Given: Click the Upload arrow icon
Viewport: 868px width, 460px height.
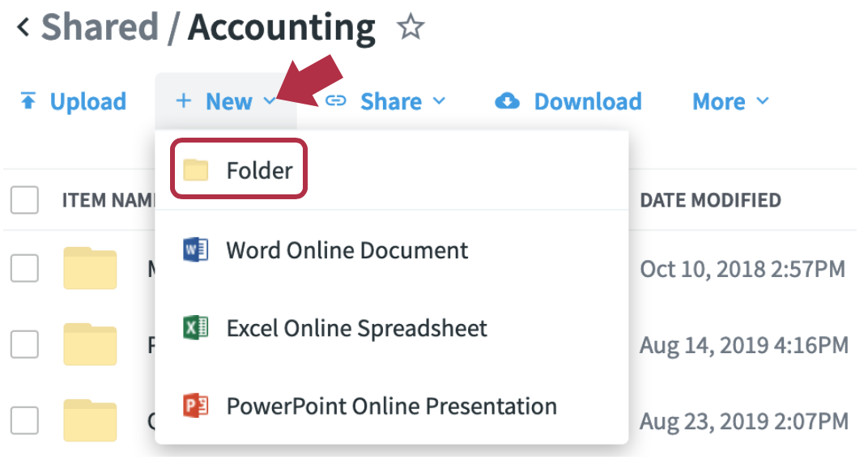Looking at the screenshot, I should 28,100.
